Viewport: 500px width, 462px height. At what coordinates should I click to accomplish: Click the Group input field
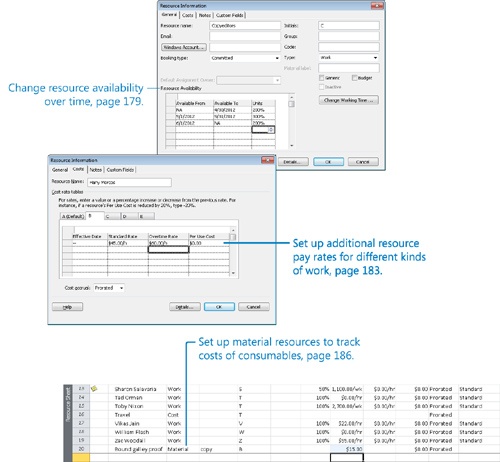pos(349,36)
